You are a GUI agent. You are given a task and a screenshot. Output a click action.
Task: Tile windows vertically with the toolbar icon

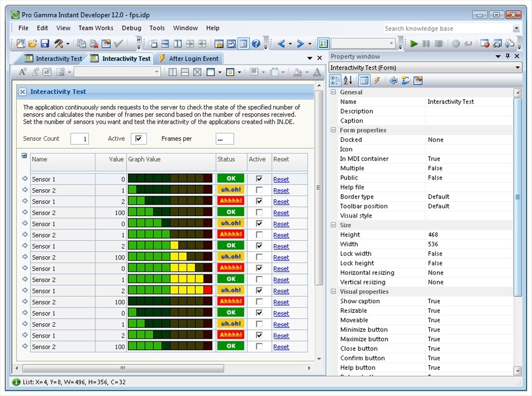click(x=178, y=44)
